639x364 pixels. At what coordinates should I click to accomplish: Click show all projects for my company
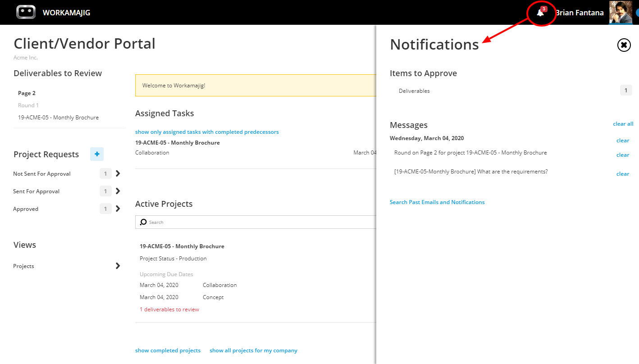[x=253, y=350]
